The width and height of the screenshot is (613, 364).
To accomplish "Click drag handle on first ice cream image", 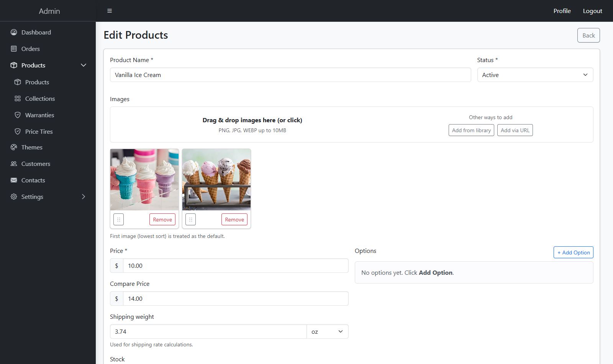I will 119,220.
